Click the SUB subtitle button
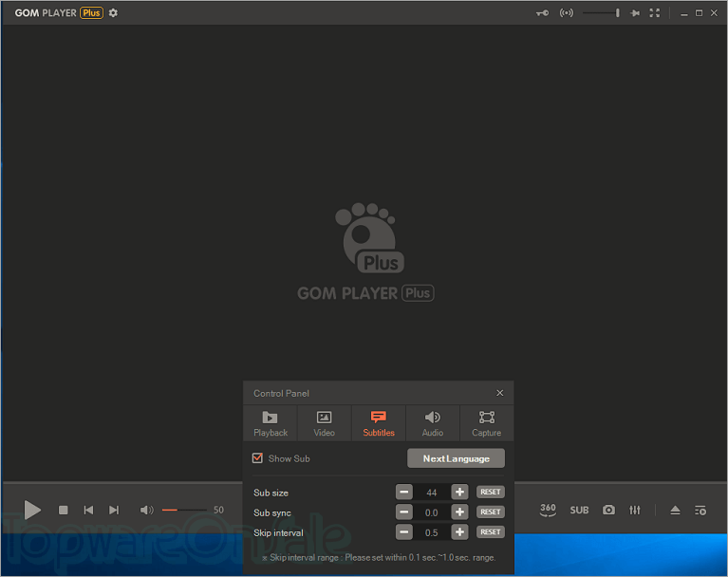 click(579, 511)
